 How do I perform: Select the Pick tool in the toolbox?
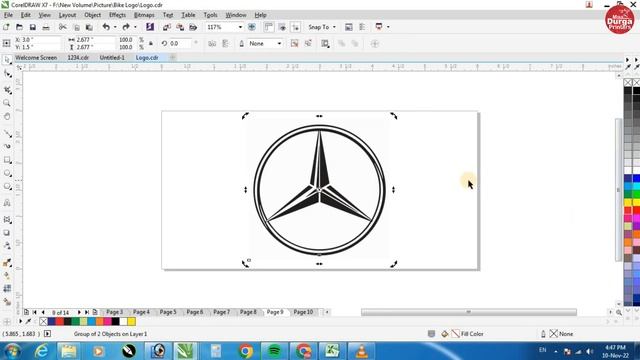pyautogui.click(x=7, y=60)
